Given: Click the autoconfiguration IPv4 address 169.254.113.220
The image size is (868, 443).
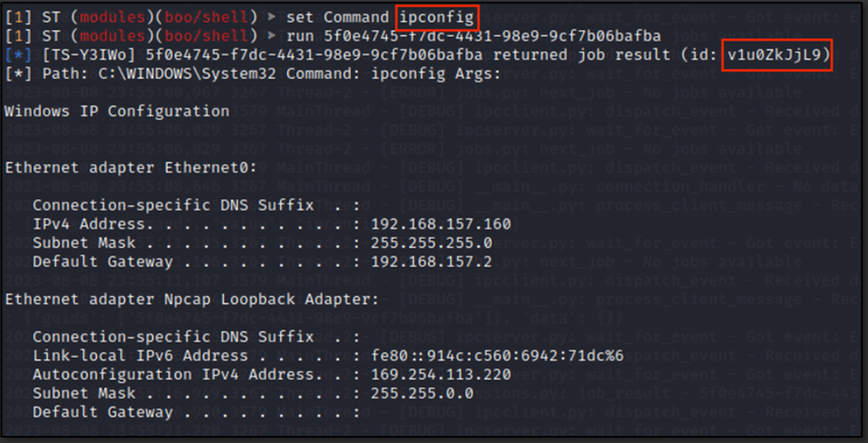Looking at the screenshot, I should pos(441,375).
